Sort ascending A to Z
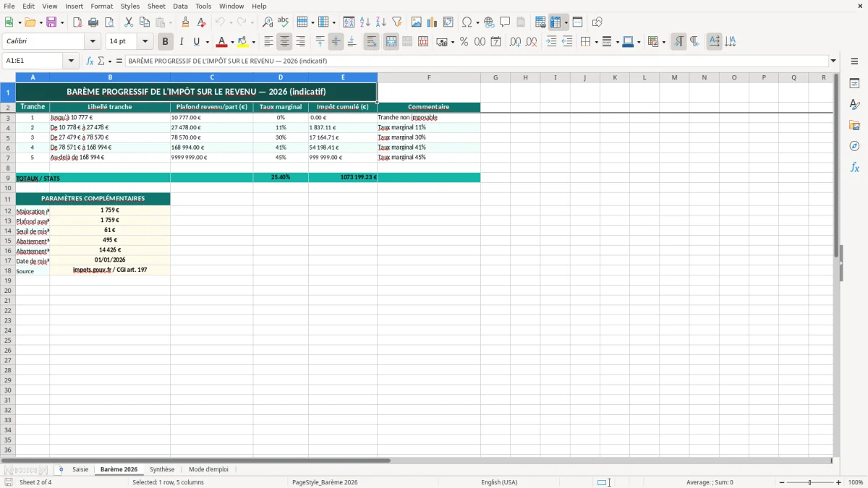 pos(365,22)
